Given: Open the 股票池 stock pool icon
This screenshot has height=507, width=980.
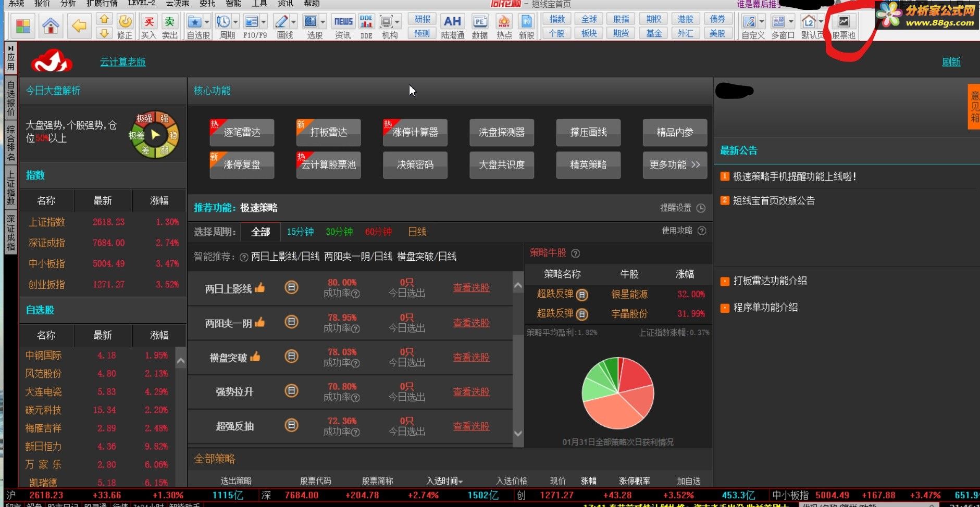Looking at the screenshot, I should [x=843, y=22].
